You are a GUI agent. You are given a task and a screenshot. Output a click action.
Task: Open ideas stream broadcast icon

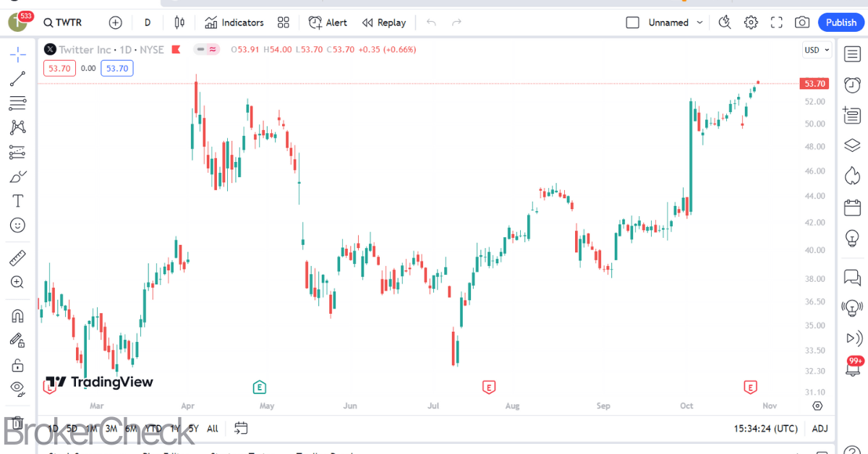point(852,308)
